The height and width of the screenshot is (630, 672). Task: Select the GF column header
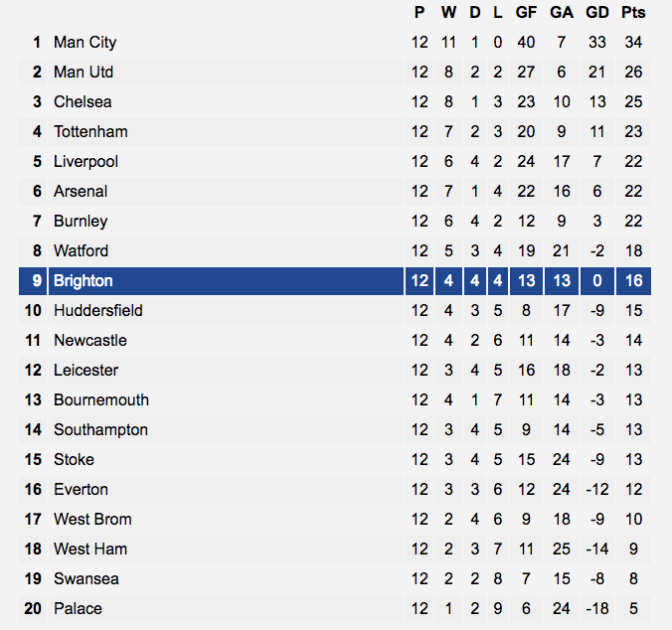point(526,12)
